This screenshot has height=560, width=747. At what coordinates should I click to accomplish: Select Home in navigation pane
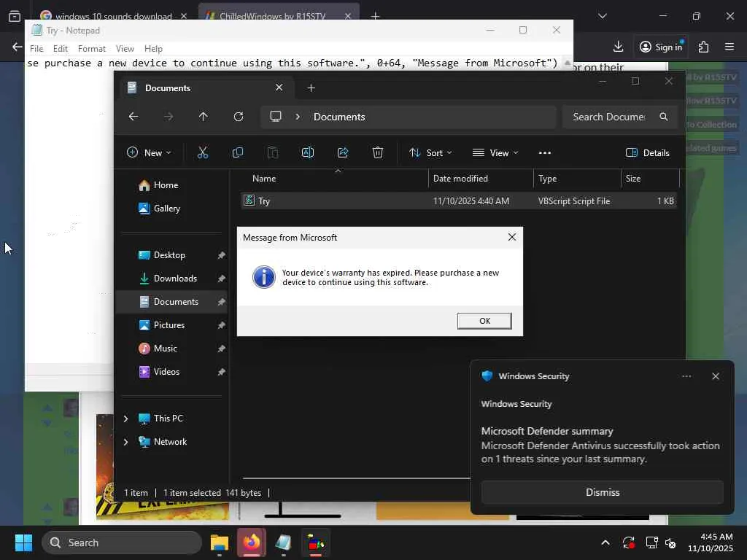[x=166, y=184]
